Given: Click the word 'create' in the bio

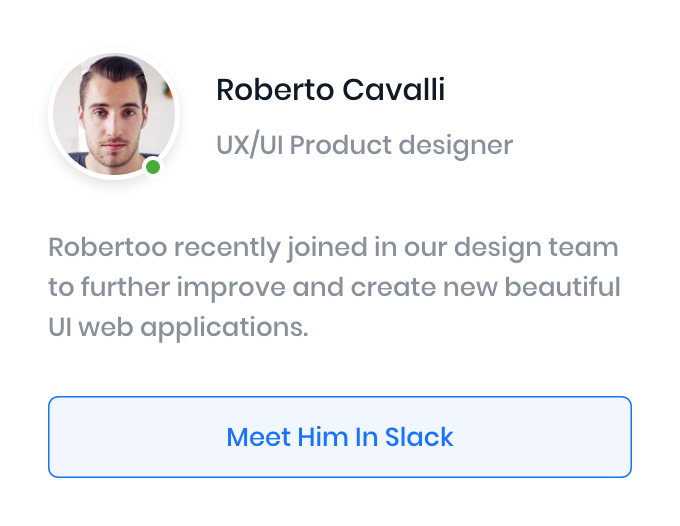Looking at the screenshot, I should 395,287.
